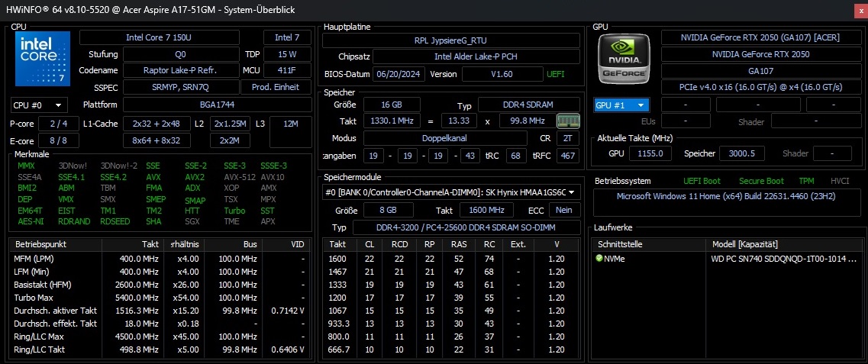Click the Secure Boot indicator
This screenshot has width=868, height=364.
[761, 181]
